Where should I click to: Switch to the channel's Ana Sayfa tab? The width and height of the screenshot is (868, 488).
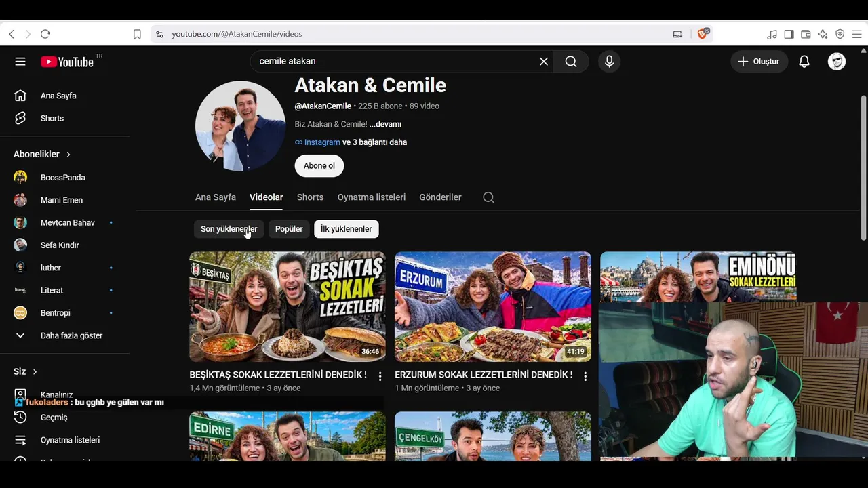point(216,197)
